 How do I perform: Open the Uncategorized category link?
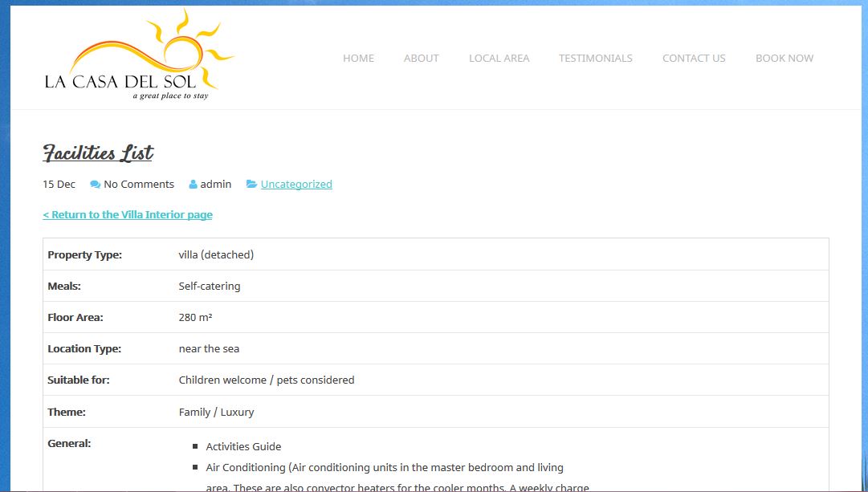[x=296, y=185]
